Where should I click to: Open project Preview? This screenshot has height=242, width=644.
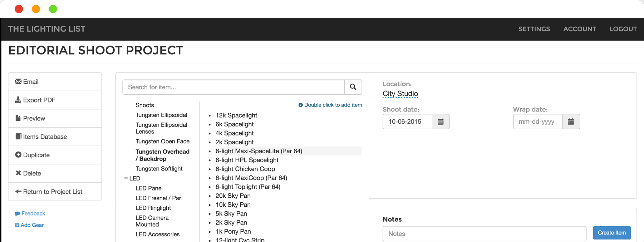tap(55, 118)
